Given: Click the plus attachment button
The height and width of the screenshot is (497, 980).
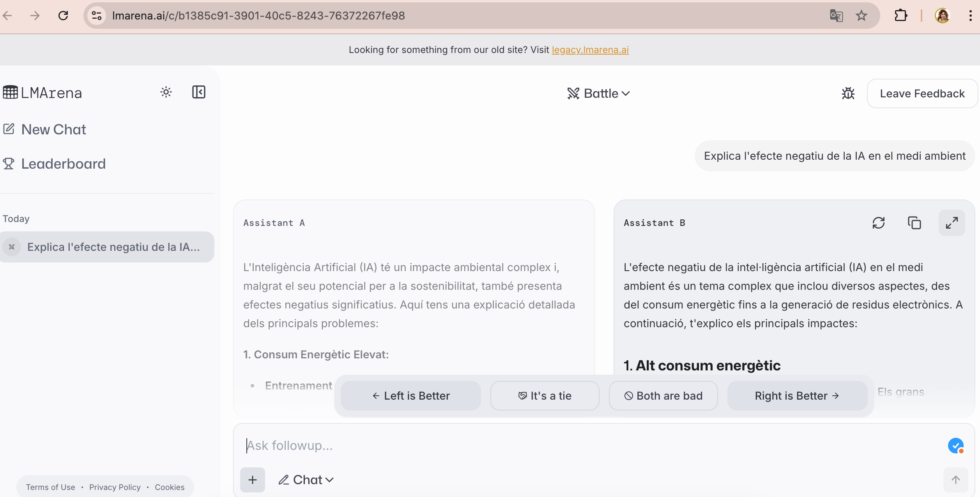Looking at the screenshot, I should coord(252,480).
